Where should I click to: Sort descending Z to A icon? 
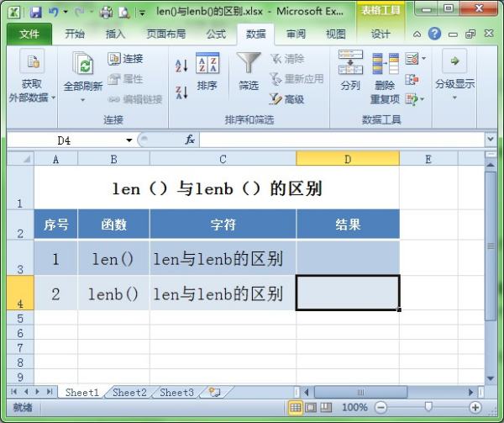181,93
